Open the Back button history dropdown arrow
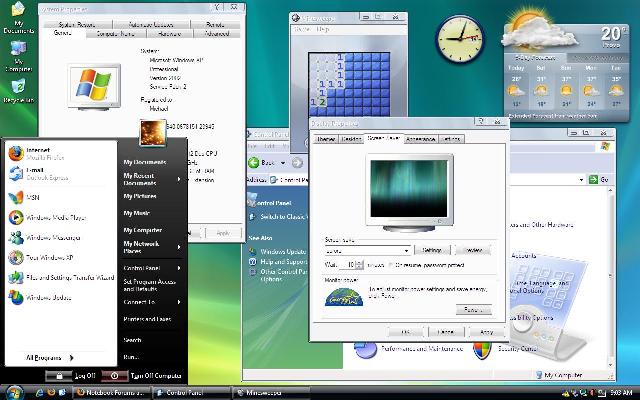Image resolution: width=640 pixels, height=400 pixels. pyautogui.click(x=282, y=163)
